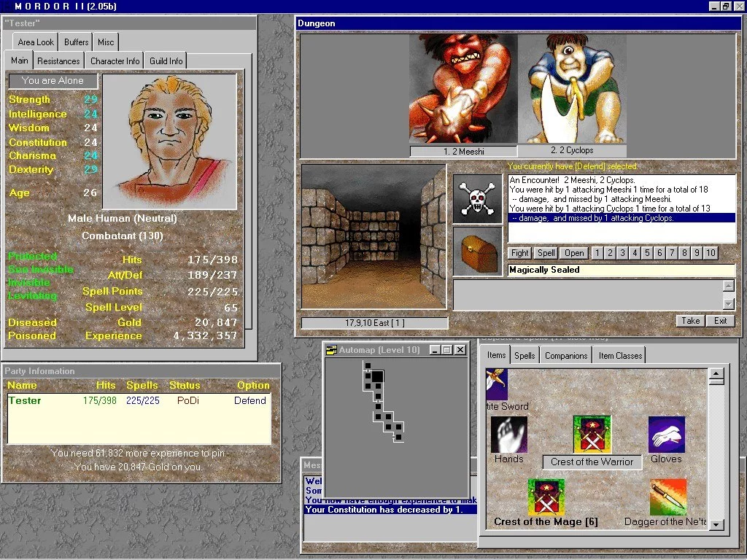Image resolution: width=747 pixels, height=560 pixels.
Task: Click the chest message scroll up arrow
Action: tap(729, 286)
